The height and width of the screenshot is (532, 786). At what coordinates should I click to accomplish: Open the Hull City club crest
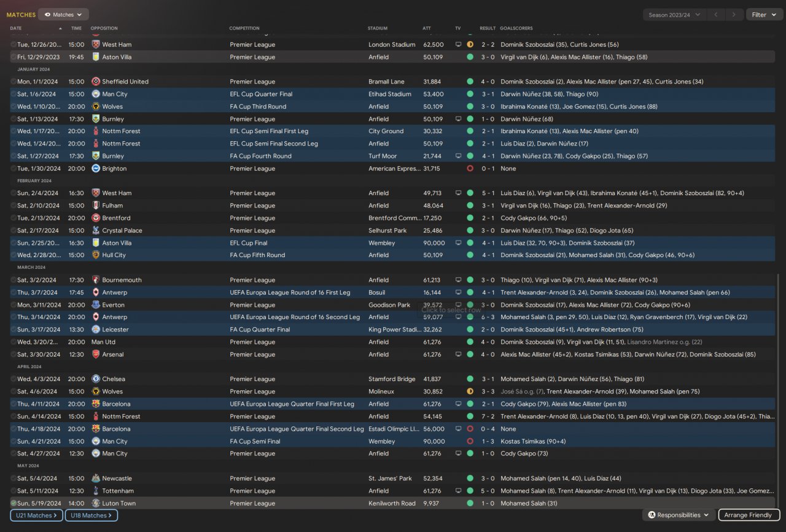[x=95, y=255]
